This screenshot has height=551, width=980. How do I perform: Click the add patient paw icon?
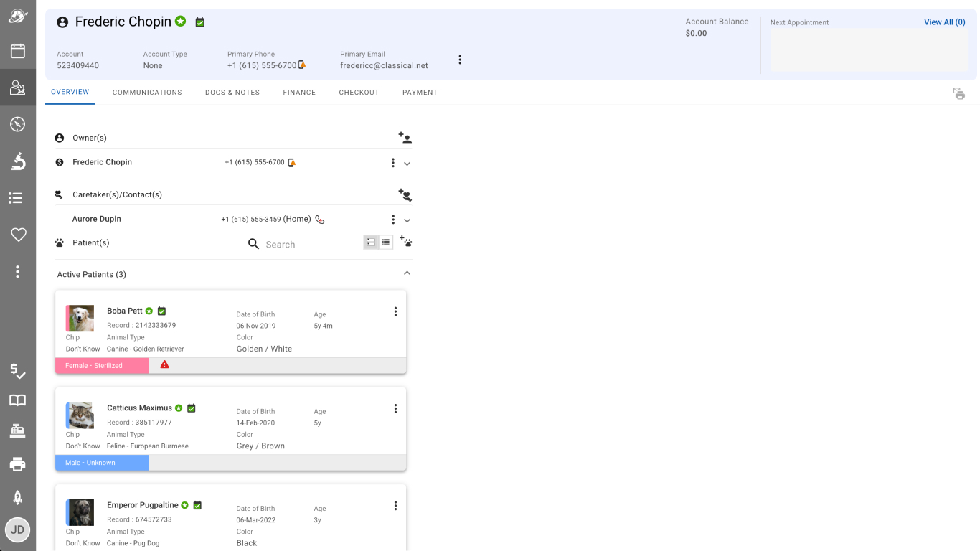[x=406, y=242]
